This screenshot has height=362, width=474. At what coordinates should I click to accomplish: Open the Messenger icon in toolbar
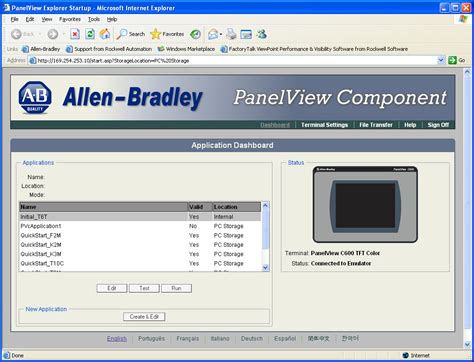pyautogui.click(x=262, y=34)
